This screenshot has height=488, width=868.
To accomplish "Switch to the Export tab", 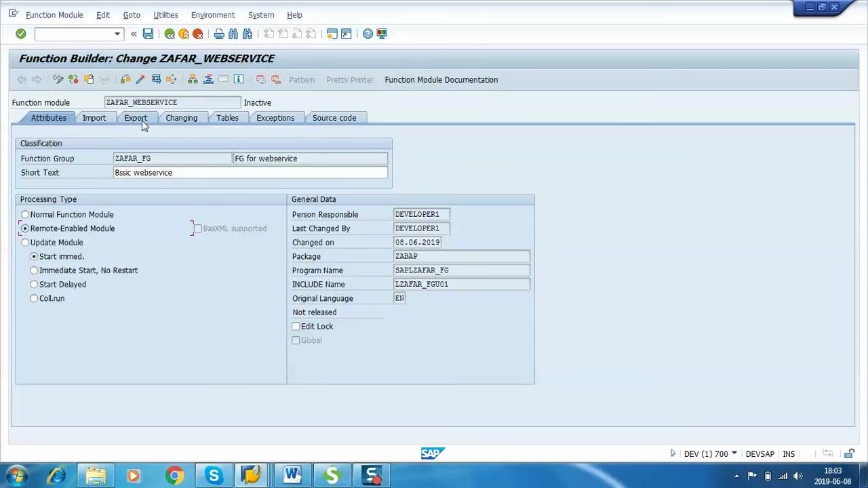I will [x=136, y=118].
